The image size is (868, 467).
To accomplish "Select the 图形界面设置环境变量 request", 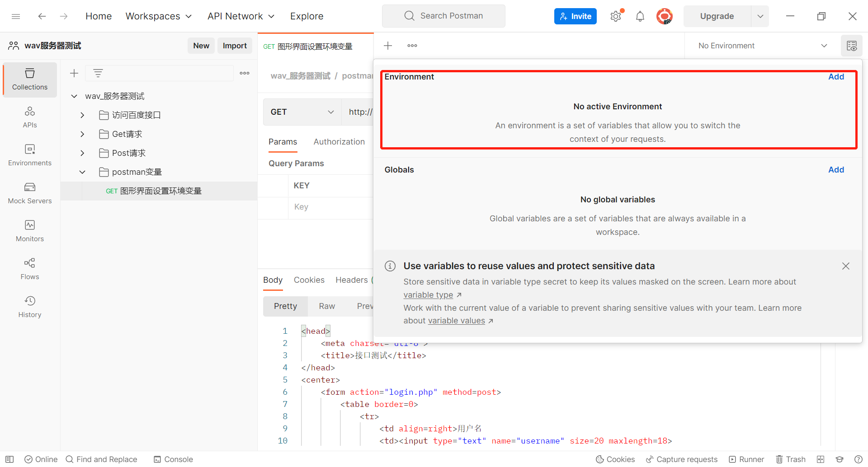I will point(159,191).
